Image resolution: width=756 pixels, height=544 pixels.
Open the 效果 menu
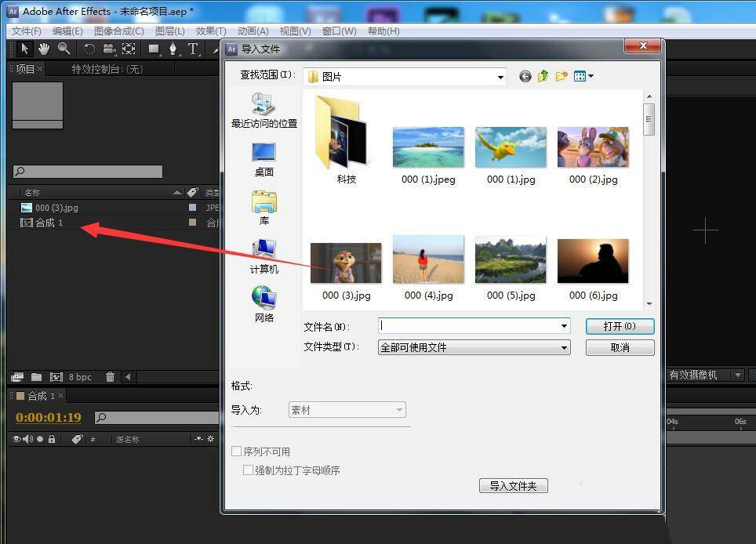209,31
